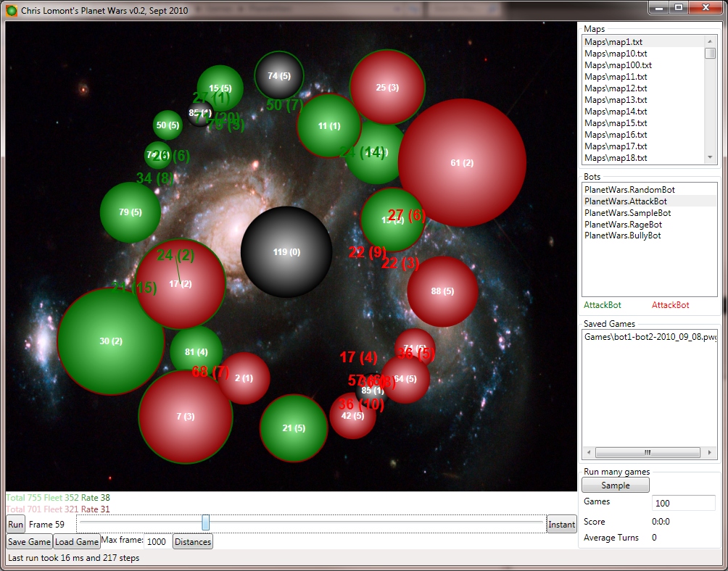Image resolution: width=728 pixels, height=571 pixels.
Task: Select PlanetWars.RageBot in the Bots list
Action: tap(623, 225)
